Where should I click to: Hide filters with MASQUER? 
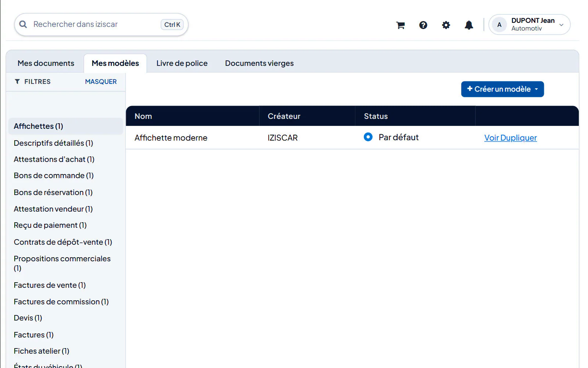pyautogui.click(x=101, y=82)
